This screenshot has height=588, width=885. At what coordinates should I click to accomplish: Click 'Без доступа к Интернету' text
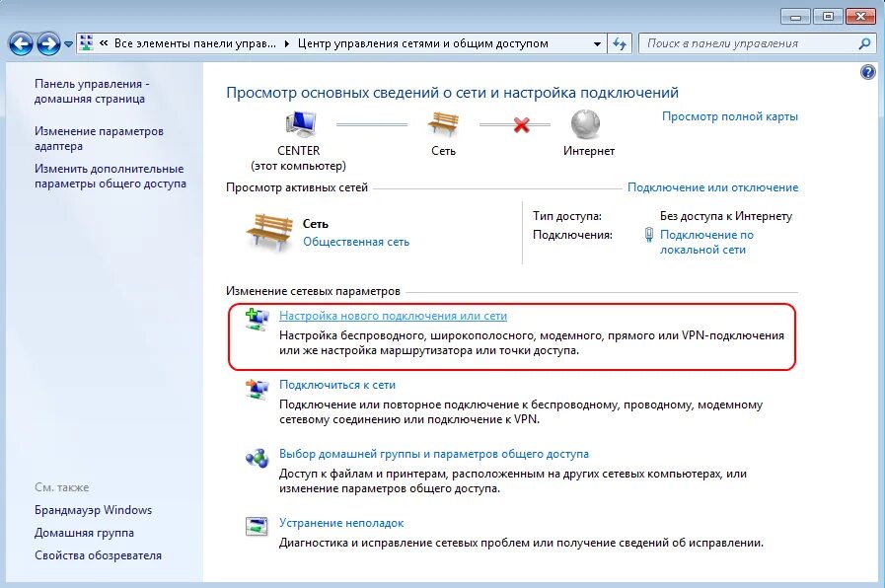click(x=726, y=216)
